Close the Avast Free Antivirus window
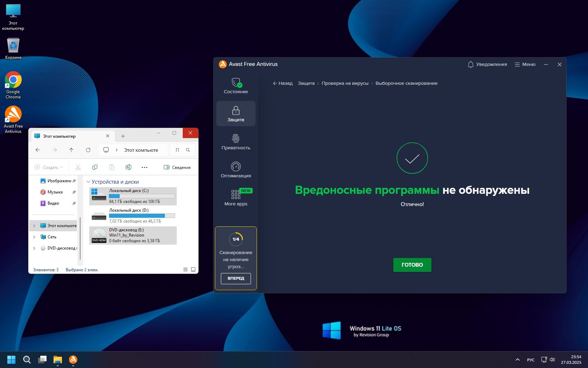 (560, 64)
